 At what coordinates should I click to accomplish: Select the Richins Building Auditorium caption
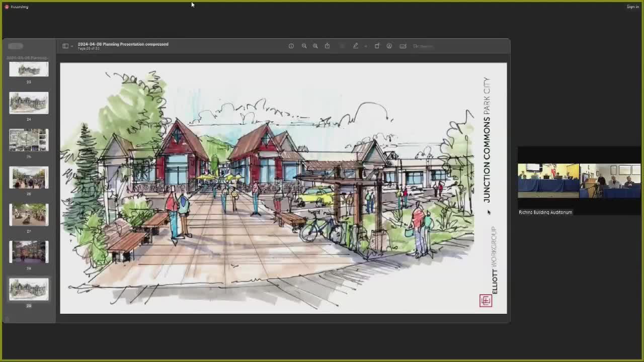point(545,212)
